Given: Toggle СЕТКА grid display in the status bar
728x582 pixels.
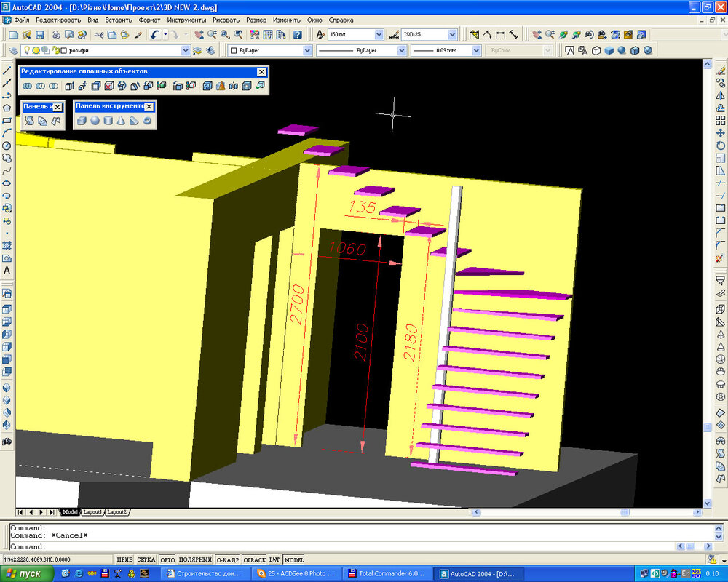Looking at the screenshot, I should (x=146, y=559).
